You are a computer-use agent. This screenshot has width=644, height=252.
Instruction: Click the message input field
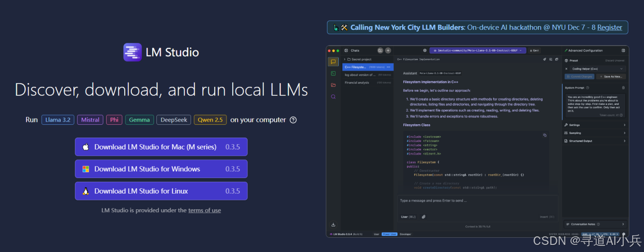tap(477, 201)
